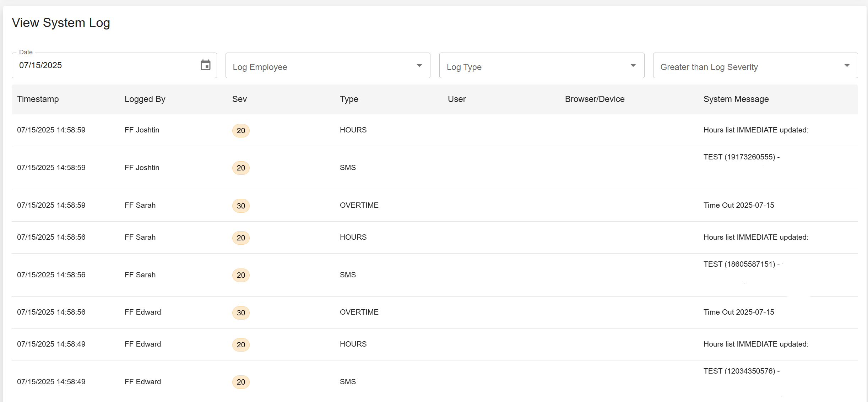Click the Logged By column header
The width and height of the screenshot is (868, 402).
[145, 99]
